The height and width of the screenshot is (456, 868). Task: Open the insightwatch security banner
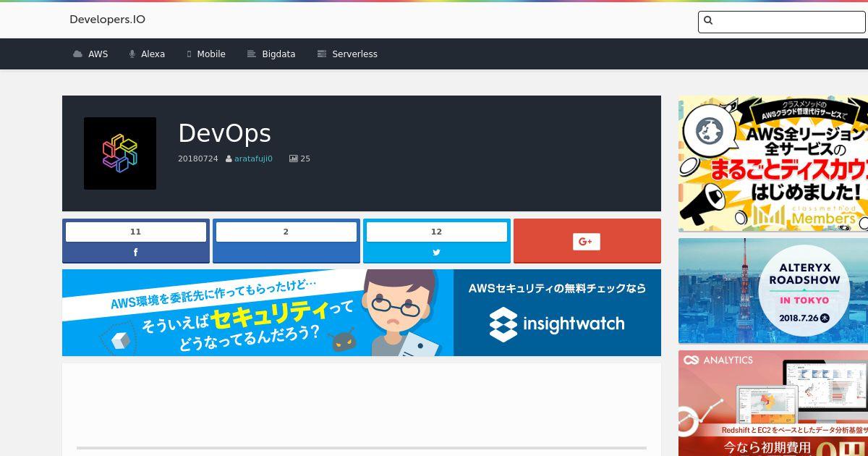(x=362, y=313)
